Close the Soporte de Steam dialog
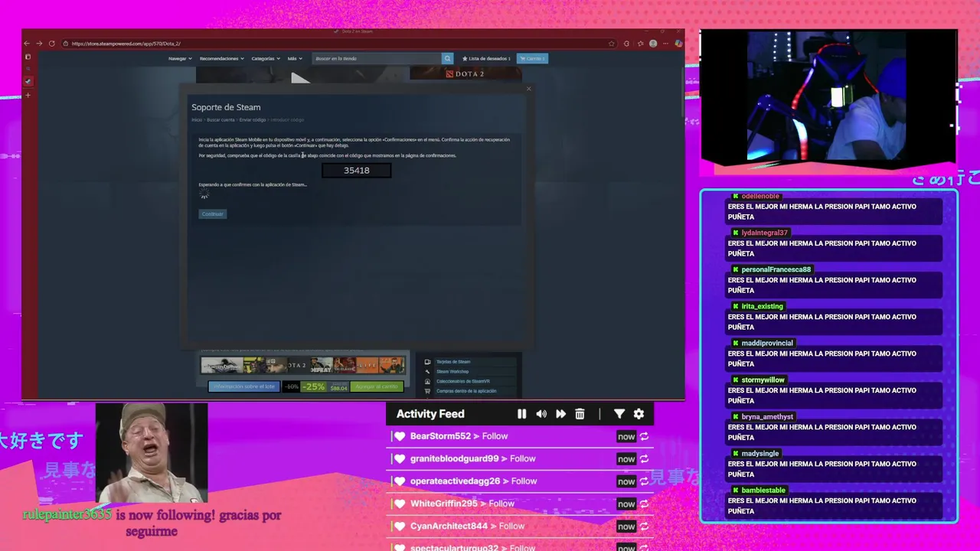 click(x=528, y=89)
